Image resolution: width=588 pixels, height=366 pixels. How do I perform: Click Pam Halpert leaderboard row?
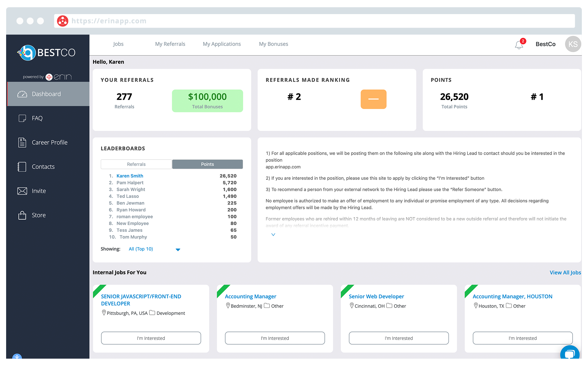pos(173,183)
